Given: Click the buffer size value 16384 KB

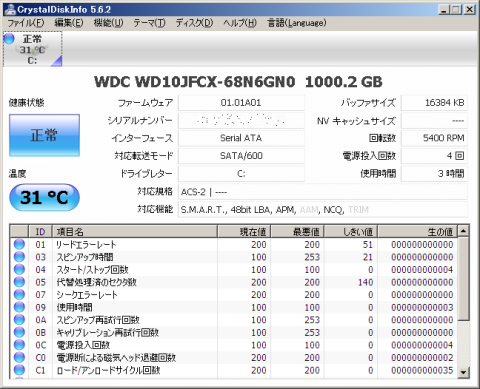Looking at the screenshot, I should coord(434,103).
